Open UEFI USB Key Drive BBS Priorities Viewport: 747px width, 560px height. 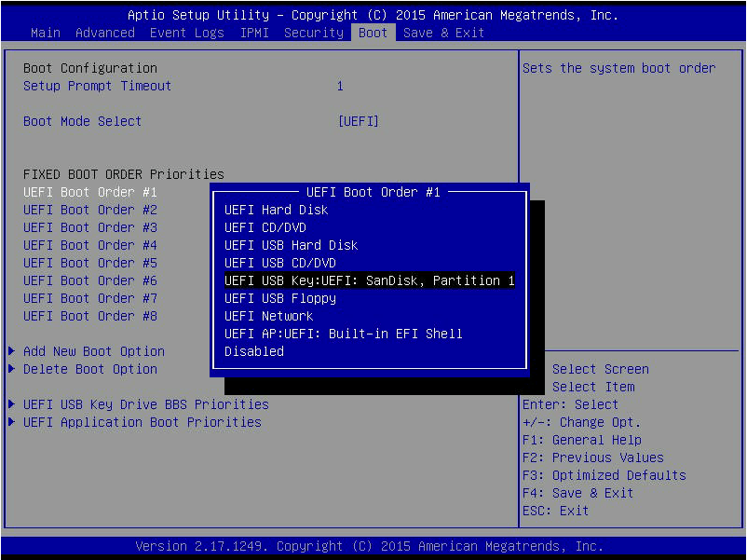click(x=145, y=404)
